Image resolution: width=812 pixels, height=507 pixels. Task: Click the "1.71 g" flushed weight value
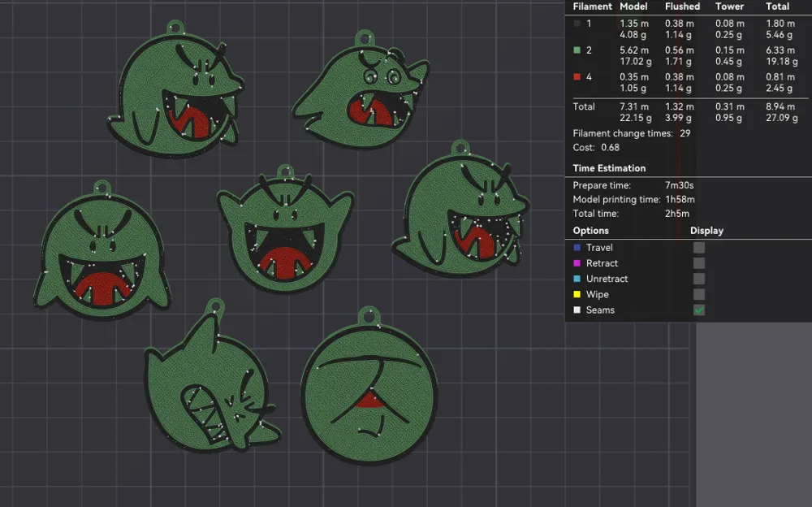click(x=678, y=62)
